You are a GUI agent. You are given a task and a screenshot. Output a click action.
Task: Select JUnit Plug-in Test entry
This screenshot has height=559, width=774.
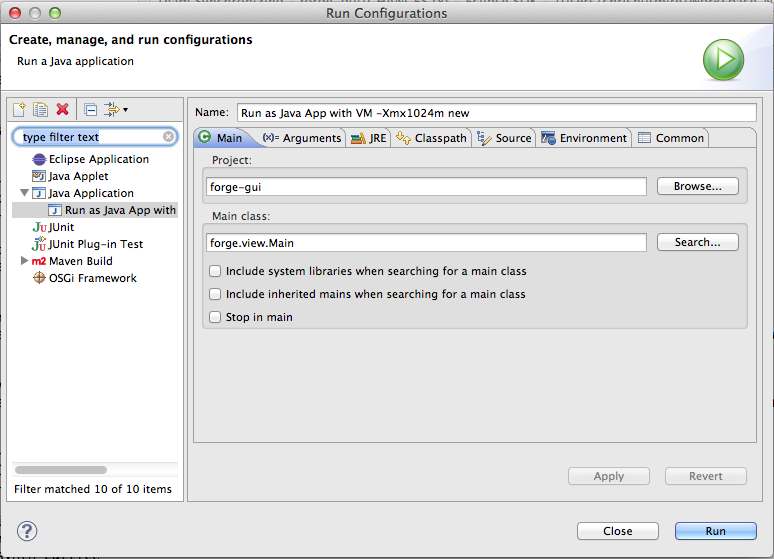pyautogui.click(x=95, y=244)
